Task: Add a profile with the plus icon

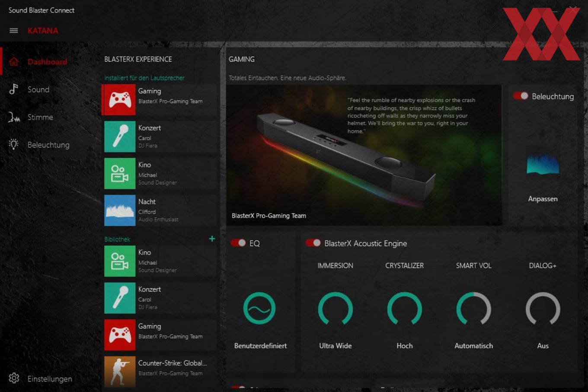Action: coord(212,239)
